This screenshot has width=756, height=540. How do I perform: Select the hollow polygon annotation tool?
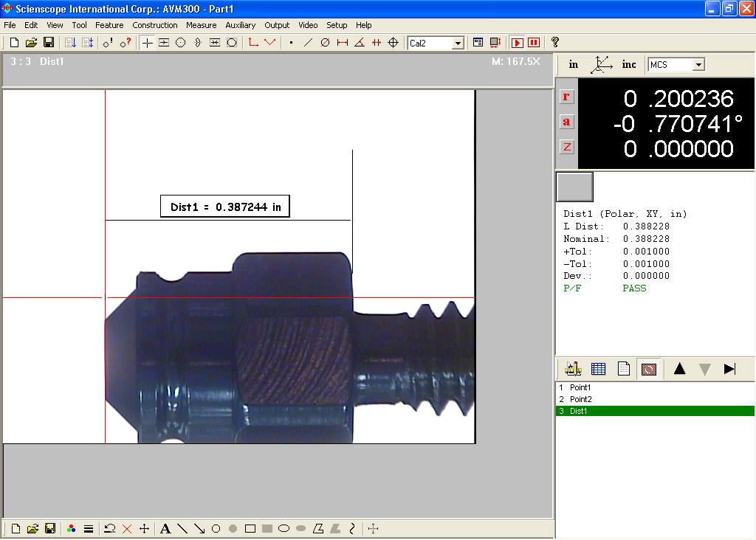318,529
